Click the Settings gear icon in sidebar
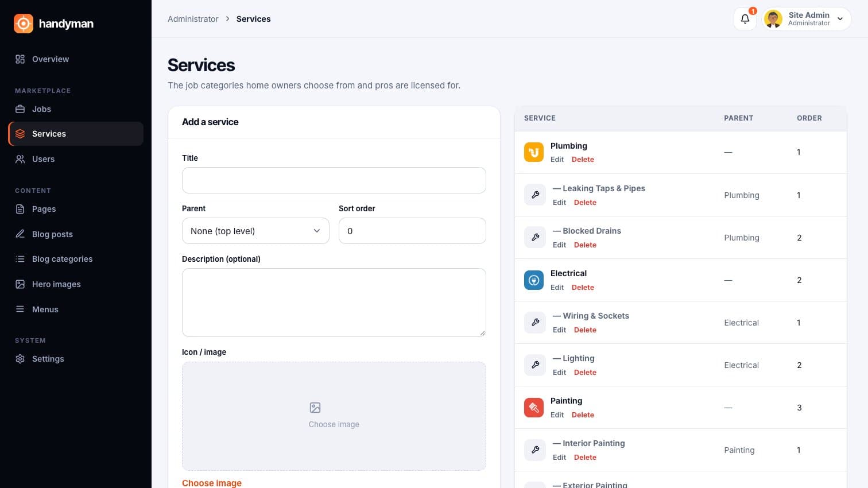Viewport: 868px width, 488px height. click(x=20, y=359)
